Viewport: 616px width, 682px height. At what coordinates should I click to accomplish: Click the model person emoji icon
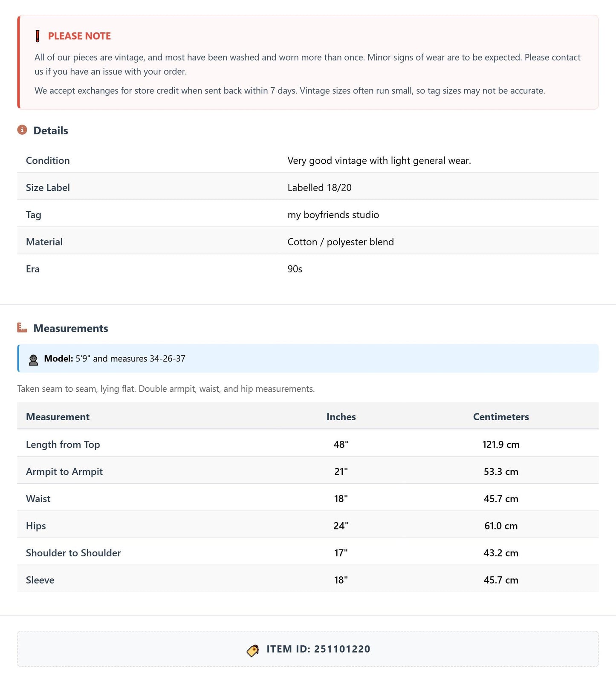coord(33,359)
